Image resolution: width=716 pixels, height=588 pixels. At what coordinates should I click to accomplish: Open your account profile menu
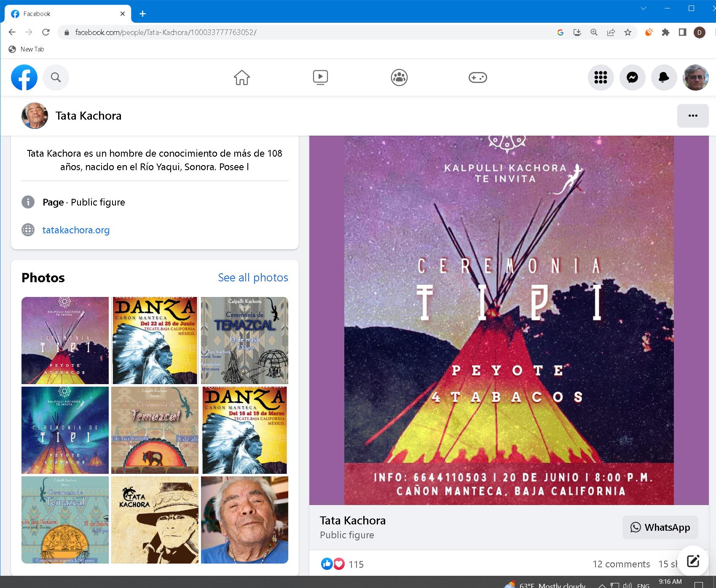click(696, 78)
